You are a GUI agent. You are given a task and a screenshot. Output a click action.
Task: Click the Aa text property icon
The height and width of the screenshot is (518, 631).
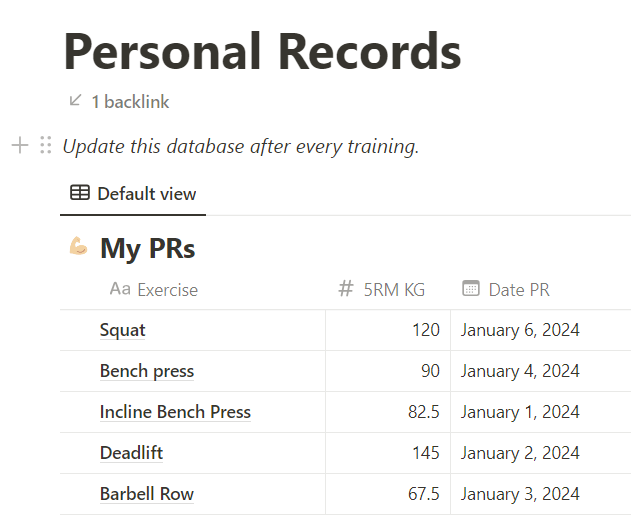120,289
